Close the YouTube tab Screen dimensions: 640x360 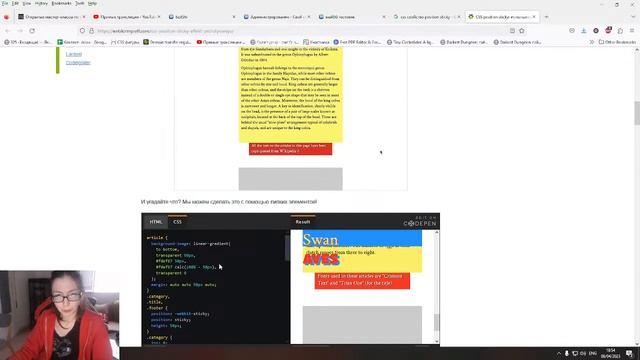point(159,17)
